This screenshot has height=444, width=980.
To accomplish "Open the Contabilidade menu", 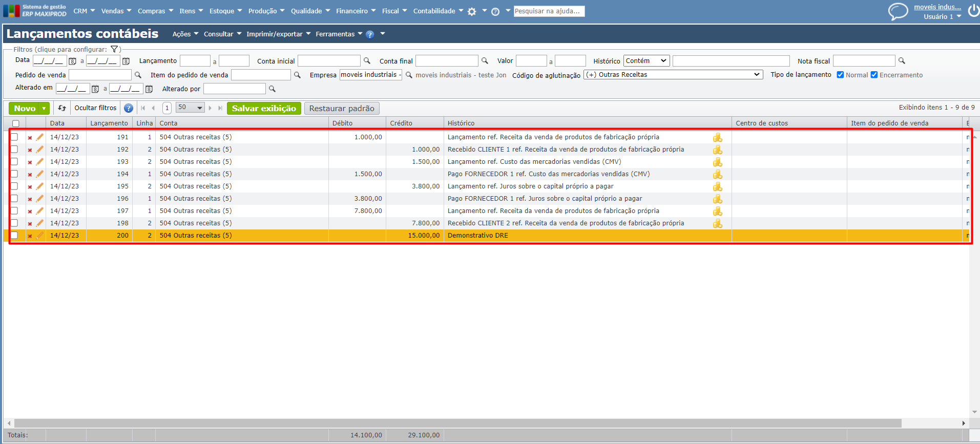I will (x=438, y=11).
